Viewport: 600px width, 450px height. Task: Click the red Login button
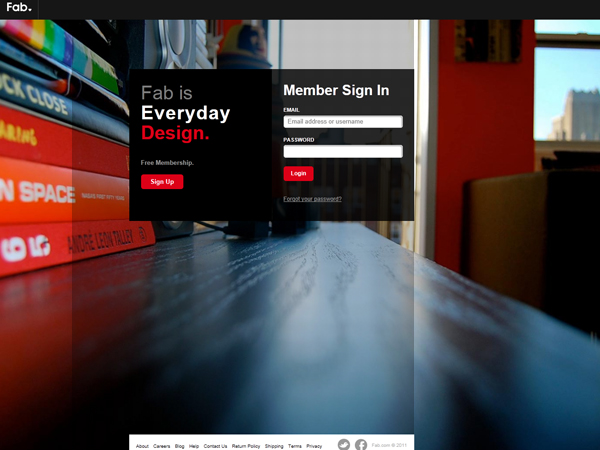pyautogui.click(x=298, y=173)
